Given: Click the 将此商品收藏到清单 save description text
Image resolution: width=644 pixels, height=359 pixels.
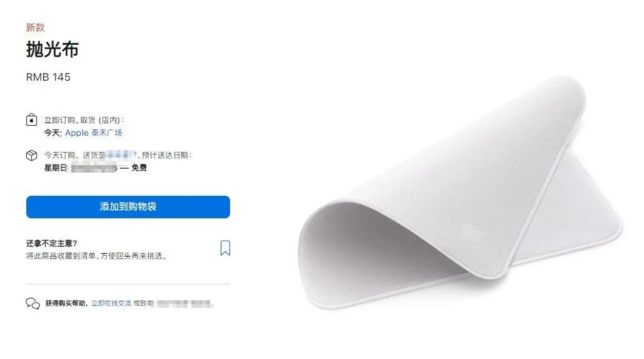Looking at the screenshot, I should pyautogui.click(x=97, y=256).
